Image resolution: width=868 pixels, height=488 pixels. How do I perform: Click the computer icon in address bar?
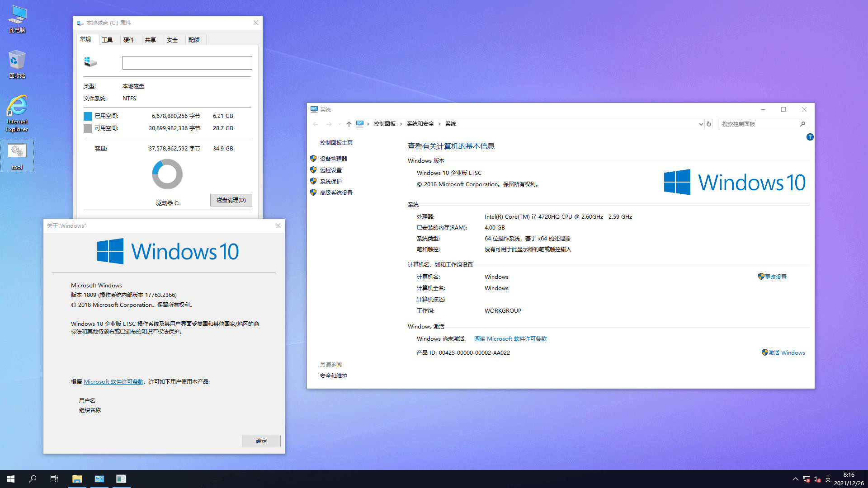360,124
